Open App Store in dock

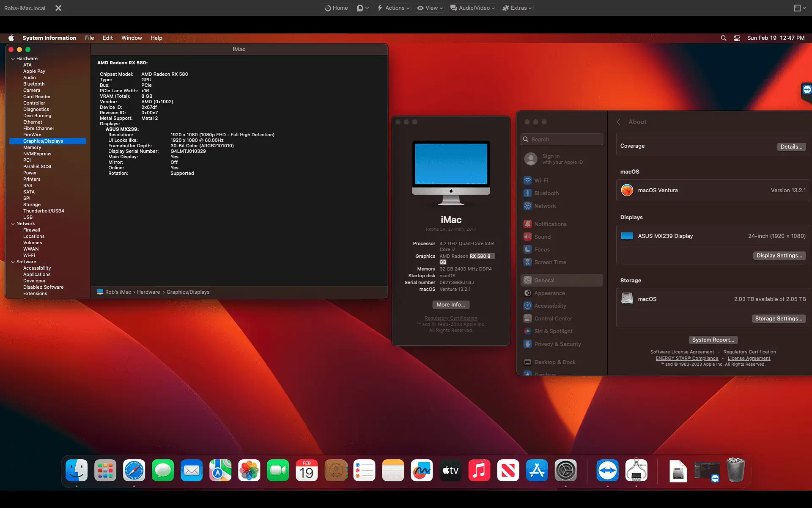click(x=537, y=470)
